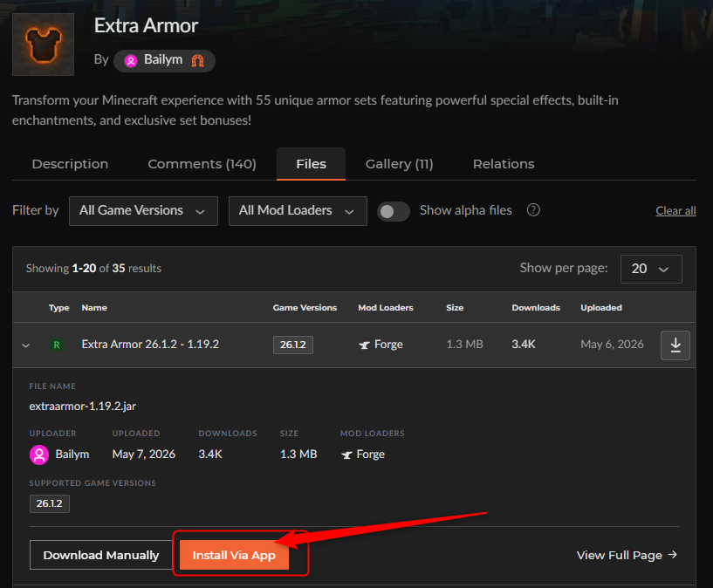
Task: Click the 26.1.2 game version tag in table row
Action: 293,345
